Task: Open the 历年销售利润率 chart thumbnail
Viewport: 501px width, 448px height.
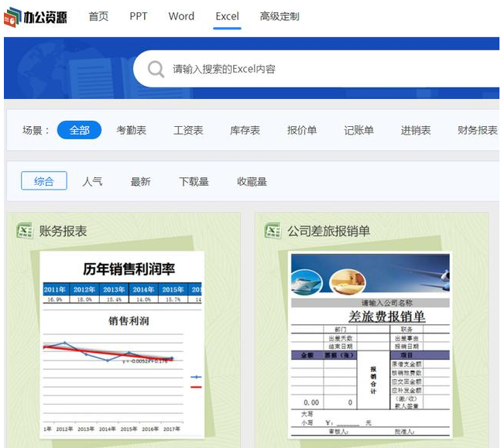Action: coord(122,345)
